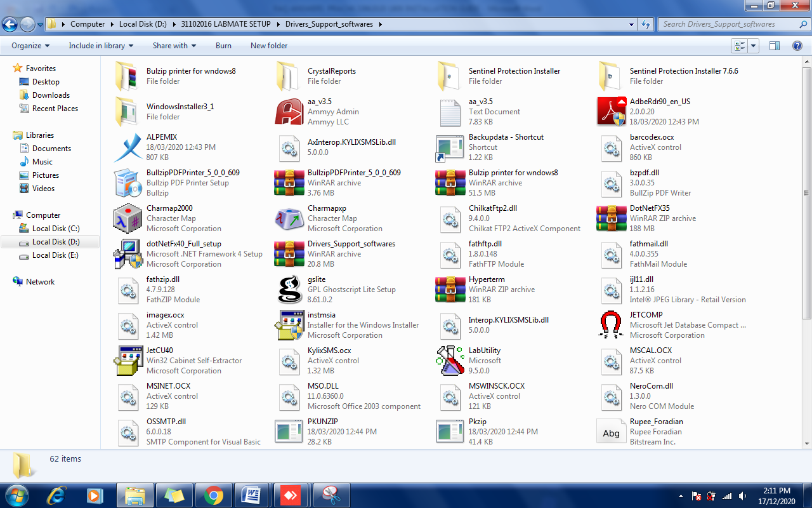Open Internet Explorer from the taskbar
Screen dimensions: 812x508
tap(57, 495)
